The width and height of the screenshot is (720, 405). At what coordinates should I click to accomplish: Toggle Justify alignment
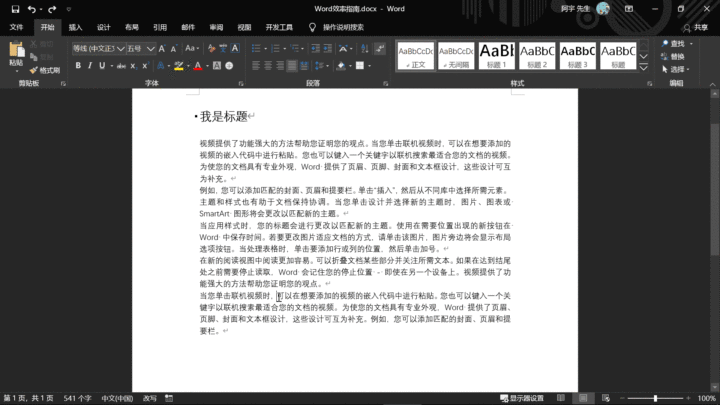292,66
